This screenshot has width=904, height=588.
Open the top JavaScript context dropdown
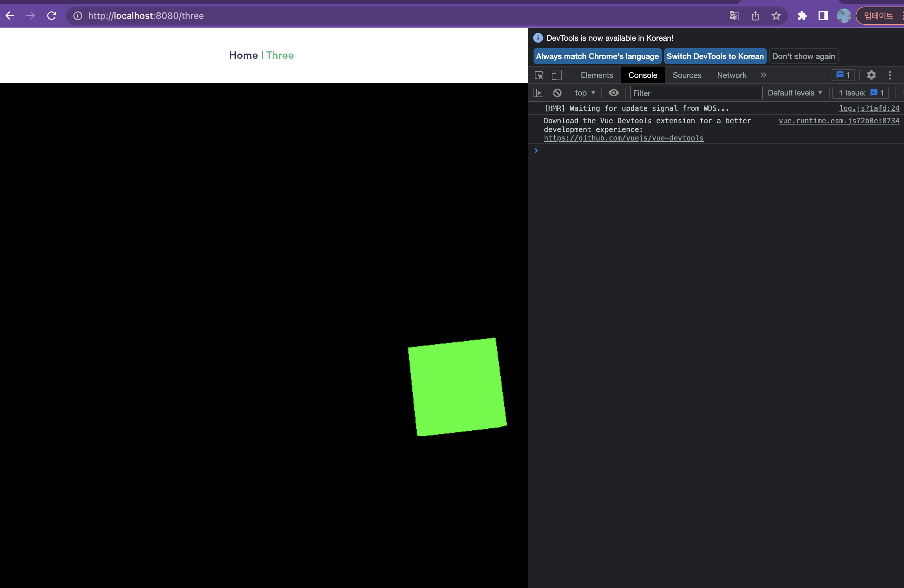click(585, 93)
